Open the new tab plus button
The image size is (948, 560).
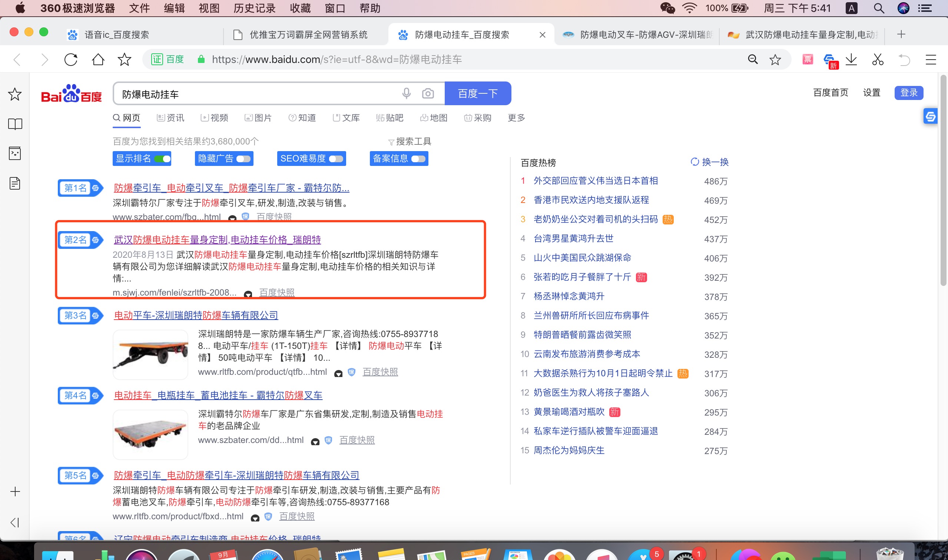tap(901, 34)
